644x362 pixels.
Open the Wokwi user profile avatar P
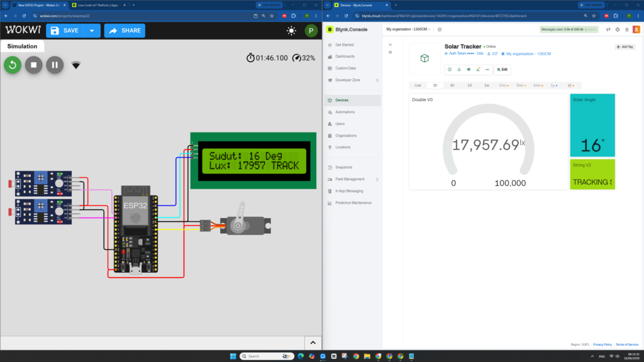click(x=311, y=31)
